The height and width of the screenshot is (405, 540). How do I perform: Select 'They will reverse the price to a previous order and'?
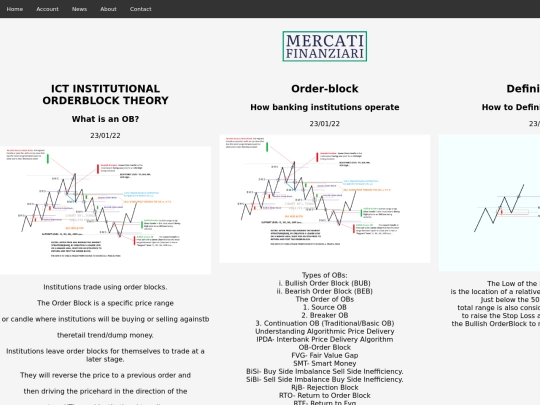105,375
